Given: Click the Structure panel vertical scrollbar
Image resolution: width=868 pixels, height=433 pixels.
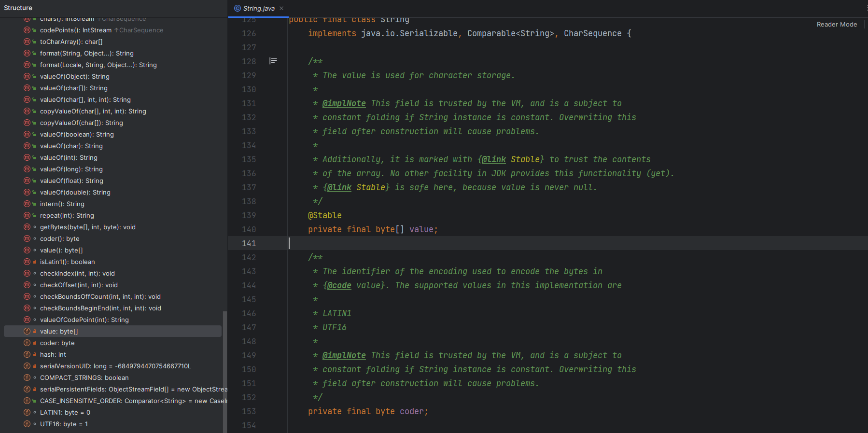Looking at the screenshot, I should pos(224,372).
